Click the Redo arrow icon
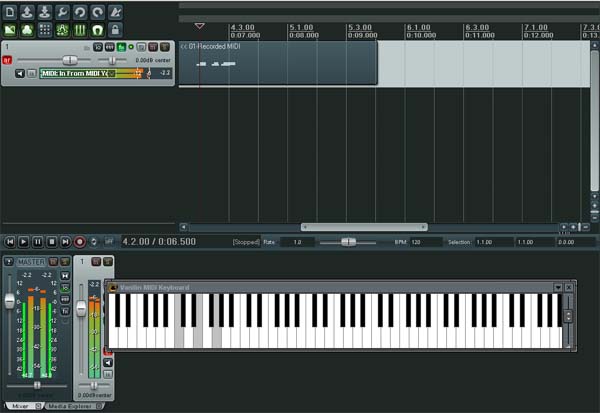600x413 pixels. pyautogui.click(x=98, y=12)
